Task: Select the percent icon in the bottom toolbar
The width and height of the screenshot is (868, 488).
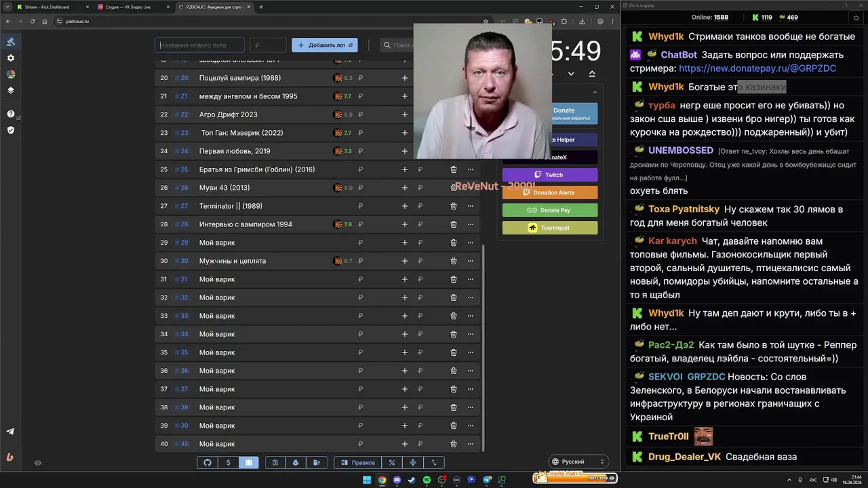Action: pyautogui.click(x=392, y=462)
